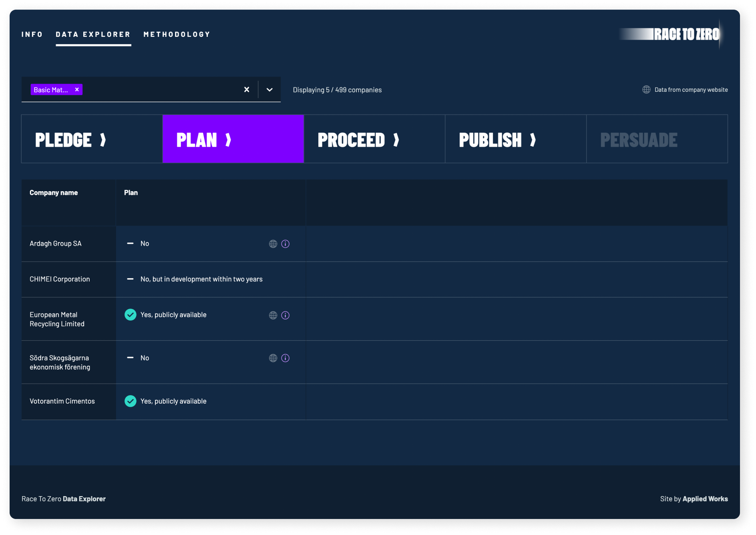The width and height of the screenshot is (756, 535).
Task: Click the info icon for Södra Skogsägarna
Action: (285, 358)
